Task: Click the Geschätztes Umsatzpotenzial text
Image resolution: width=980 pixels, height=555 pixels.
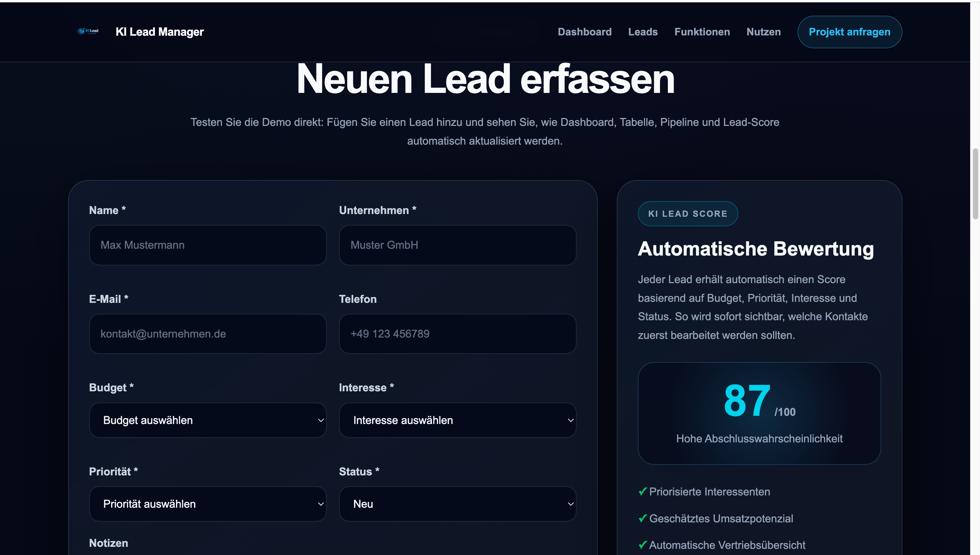Action: point(721,518)
